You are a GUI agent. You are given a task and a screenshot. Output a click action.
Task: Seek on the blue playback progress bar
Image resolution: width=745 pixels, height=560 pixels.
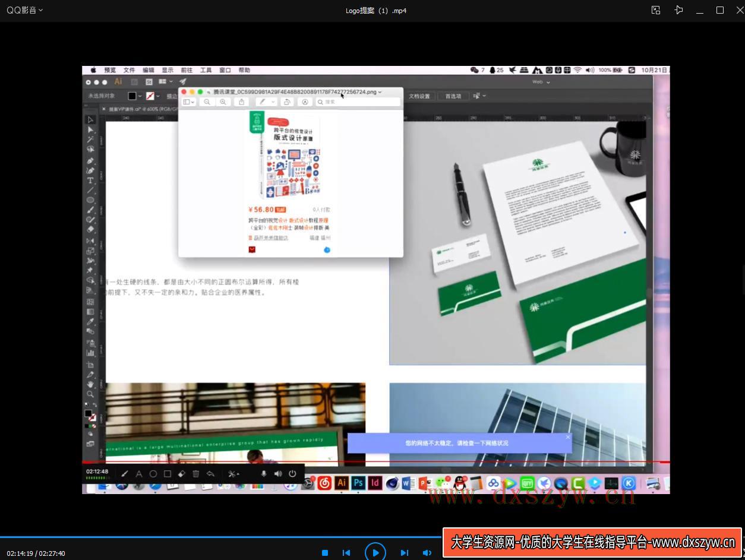pyautogui.click(x=221, y=537)
